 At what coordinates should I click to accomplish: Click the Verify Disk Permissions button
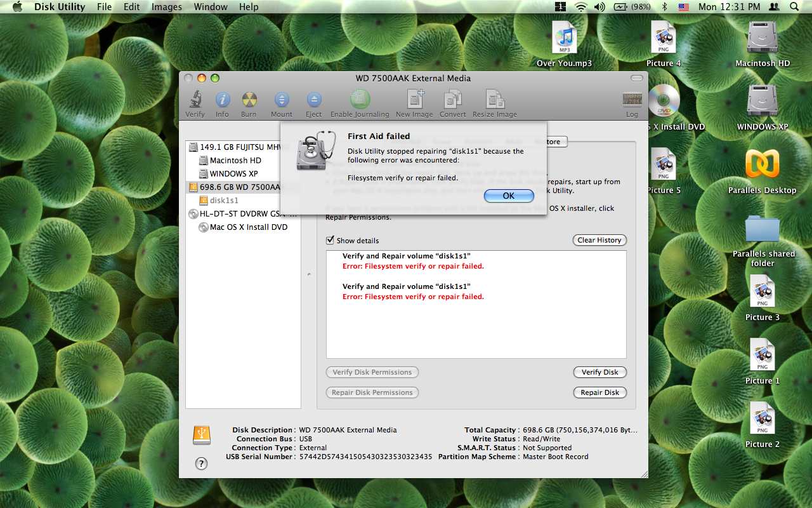pos(372,372)
